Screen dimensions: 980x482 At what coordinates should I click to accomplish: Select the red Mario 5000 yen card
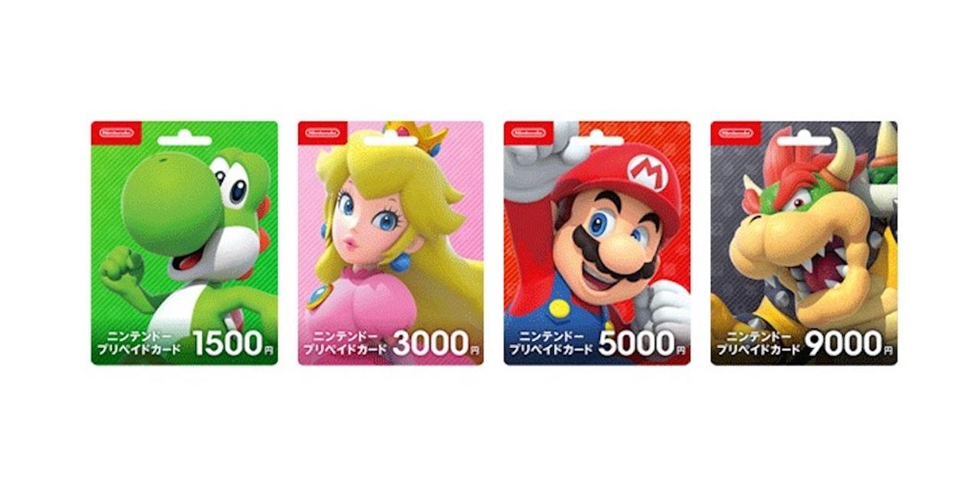pyautogui.click(x=597, y=243)
